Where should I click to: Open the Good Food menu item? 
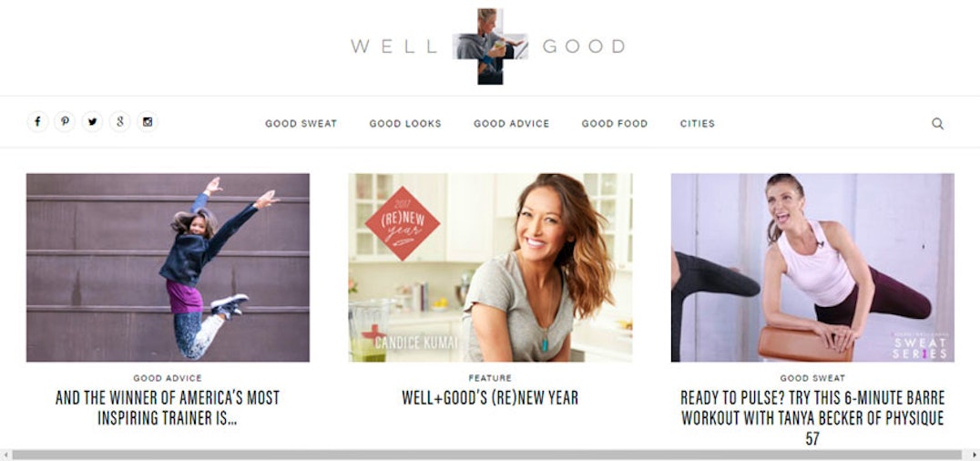point(615,124)
